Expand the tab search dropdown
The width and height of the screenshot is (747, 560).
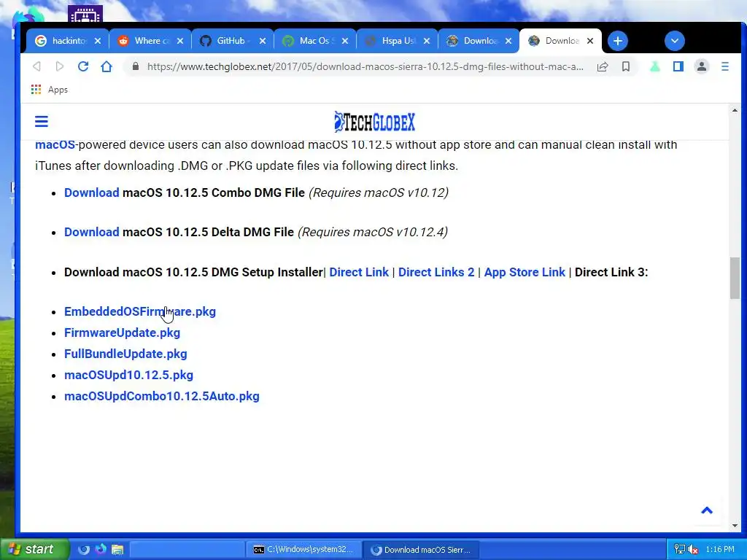[675, 41]
